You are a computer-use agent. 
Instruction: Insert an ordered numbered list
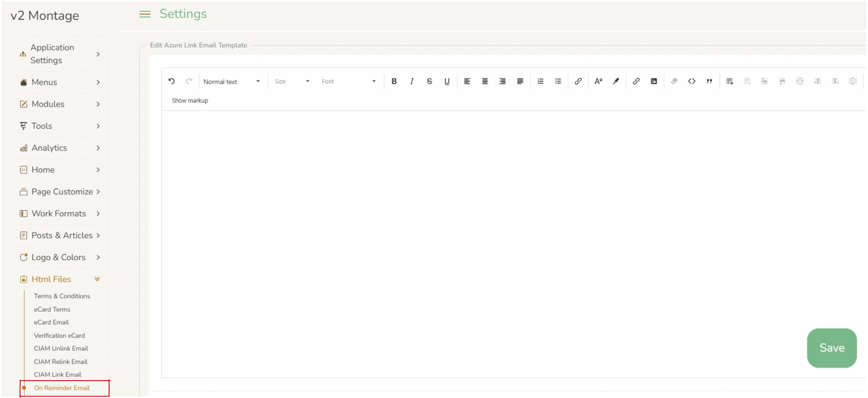pyautogui.click(x=540, y=81)
